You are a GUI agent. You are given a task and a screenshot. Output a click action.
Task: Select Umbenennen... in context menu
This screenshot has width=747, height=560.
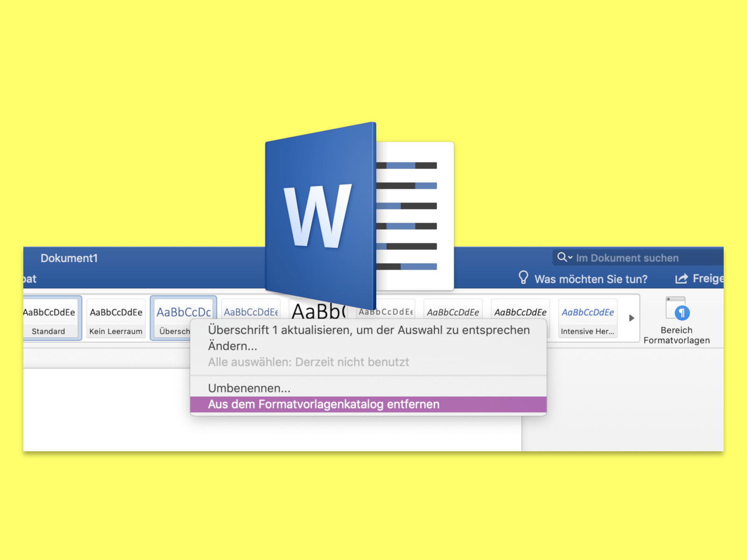point(368,388)
